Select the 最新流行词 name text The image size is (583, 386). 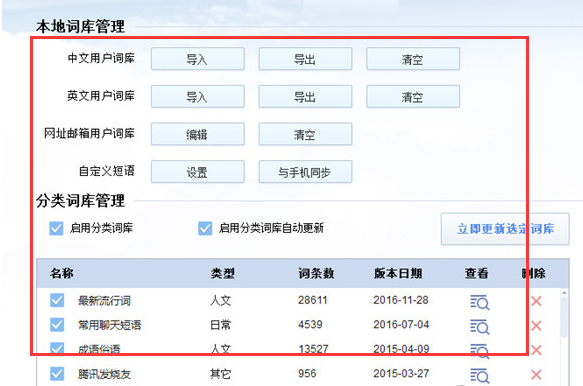[104, 300]
